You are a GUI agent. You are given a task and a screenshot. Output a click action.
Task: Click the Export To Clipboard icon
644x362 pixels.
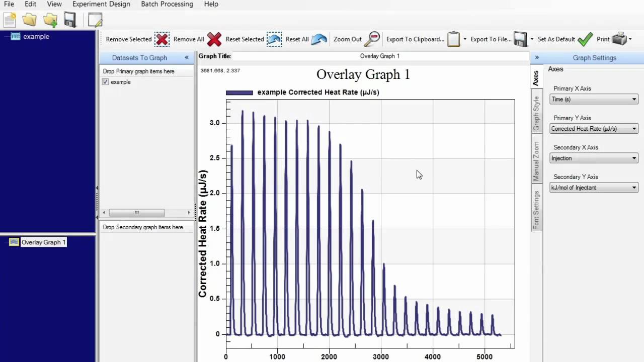point(453,39)
